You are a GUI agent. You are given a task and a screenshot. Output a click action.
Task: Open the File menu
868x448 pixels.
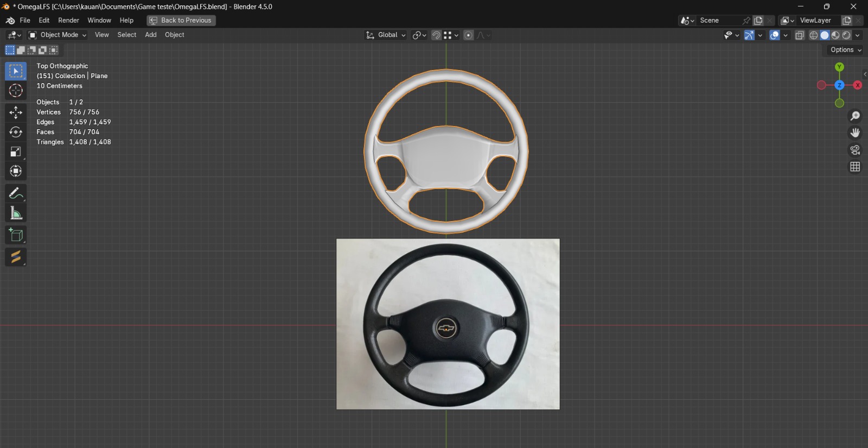(x=25, y=21)
